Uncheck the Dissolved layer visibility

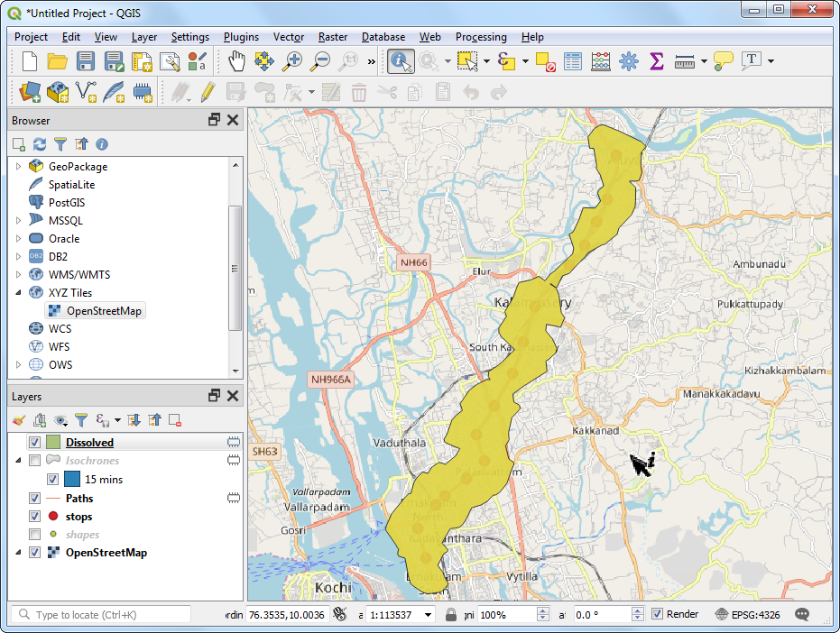tap(35, 443)
